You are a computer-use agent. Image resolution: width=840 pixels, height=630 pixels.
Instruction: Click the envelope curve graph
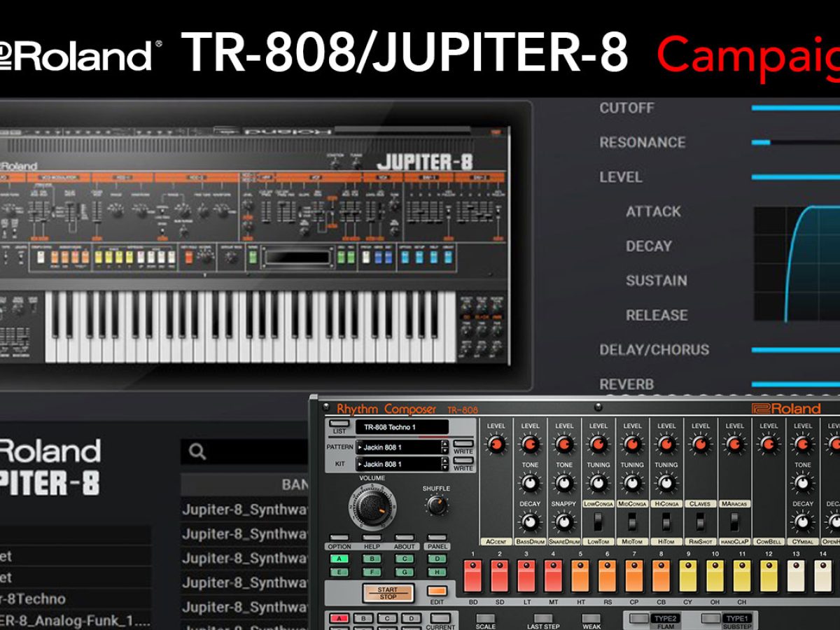[x=797, y=264]
